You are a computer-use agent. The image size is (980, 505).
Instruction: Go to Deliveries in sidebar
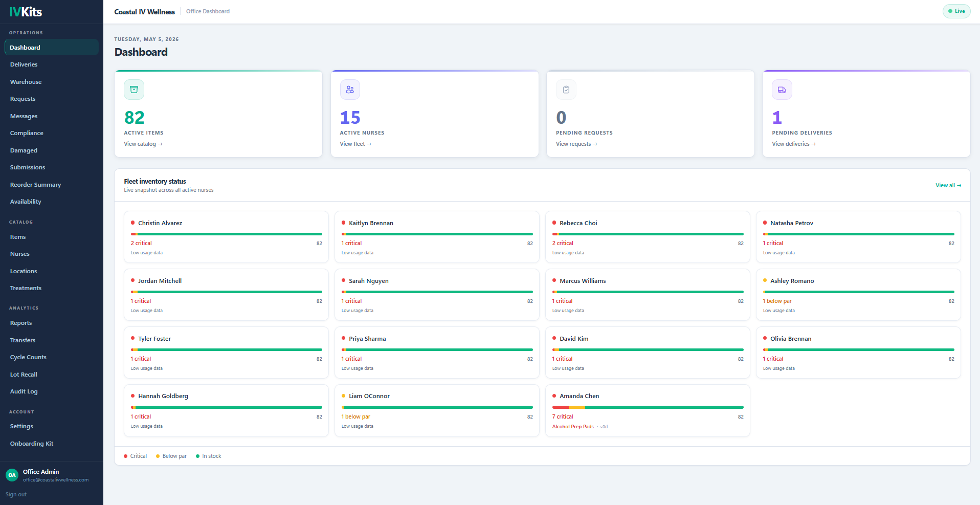pos(52,64)
